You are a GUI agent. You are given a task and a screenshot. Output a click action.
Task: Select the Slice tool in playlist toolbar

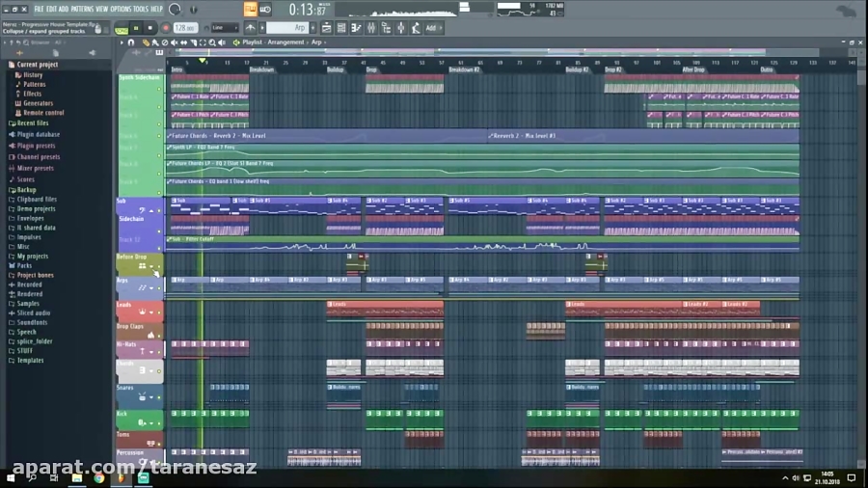click(x=193, y=42)
